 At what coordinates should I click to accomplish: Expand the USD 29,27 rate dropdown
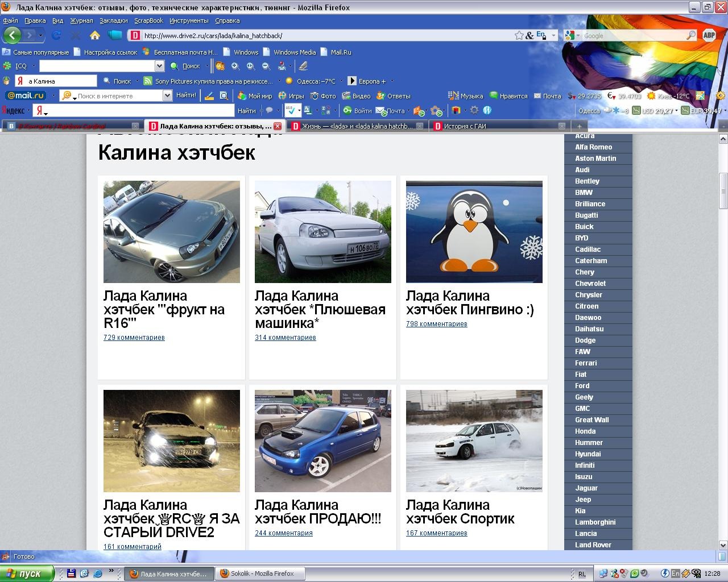click(x=677, y=111)
